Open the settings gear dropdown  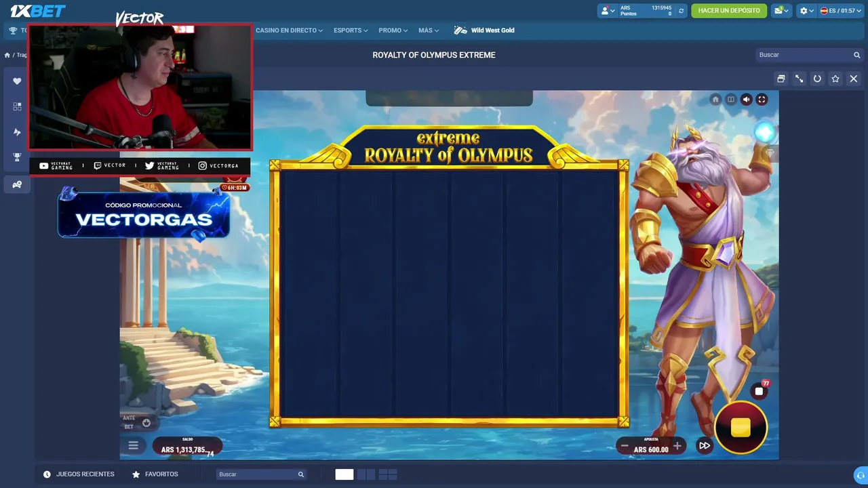[x=806, y=11]
